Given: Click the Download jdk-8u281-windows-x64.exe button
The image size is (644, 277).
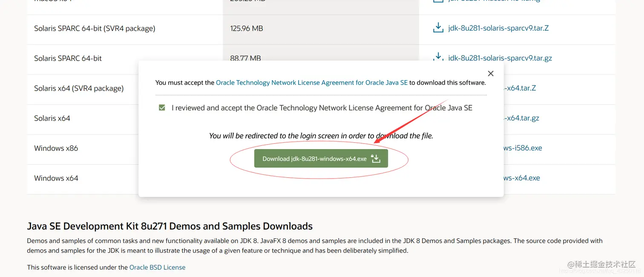Looking at the screenshot, I should pos(321,159).
